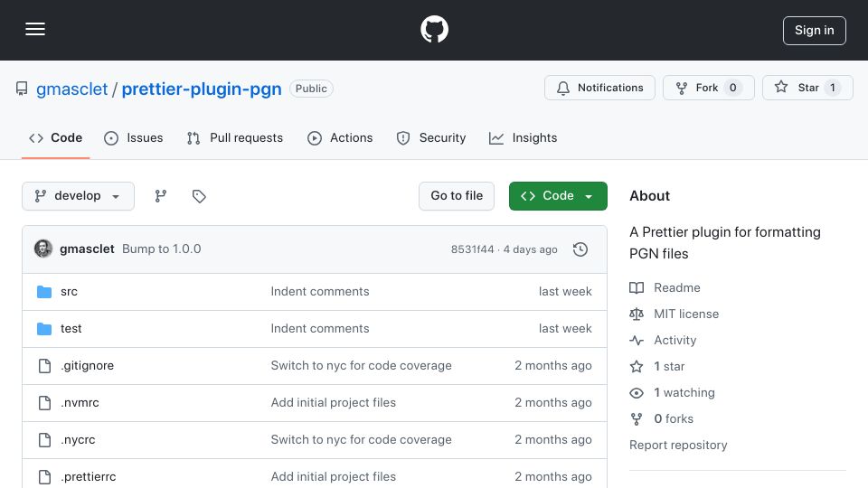Click the About heading
868x488 pixels.
coord(649,196)
